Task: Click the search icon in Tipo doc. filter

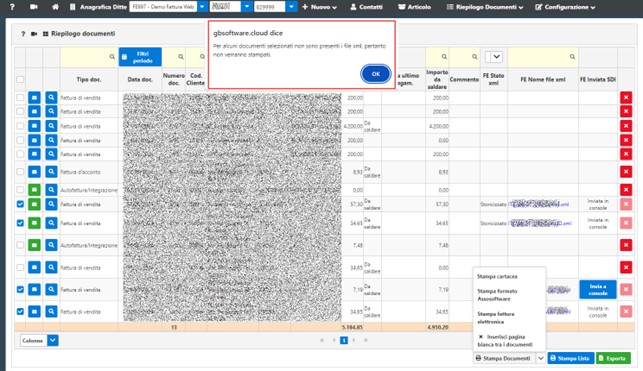Action: (x=112, y=57)
